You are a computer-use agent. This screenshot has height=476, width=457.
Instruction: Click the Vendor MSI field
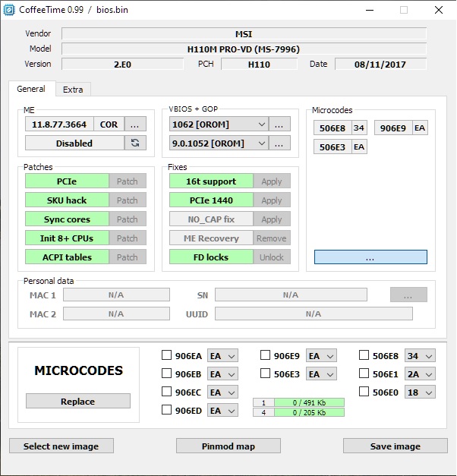pos(244,33)
